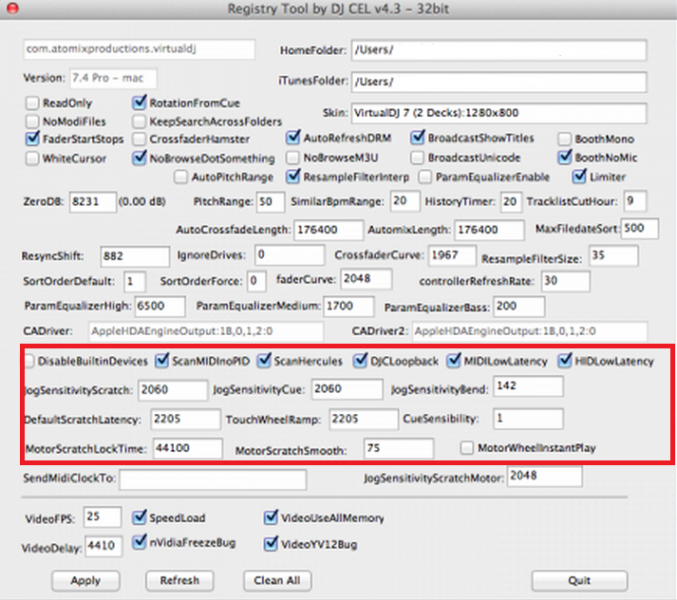Enable ParamEqualizerEnable checkbox
677x600 pixels.
pos(425,177)
